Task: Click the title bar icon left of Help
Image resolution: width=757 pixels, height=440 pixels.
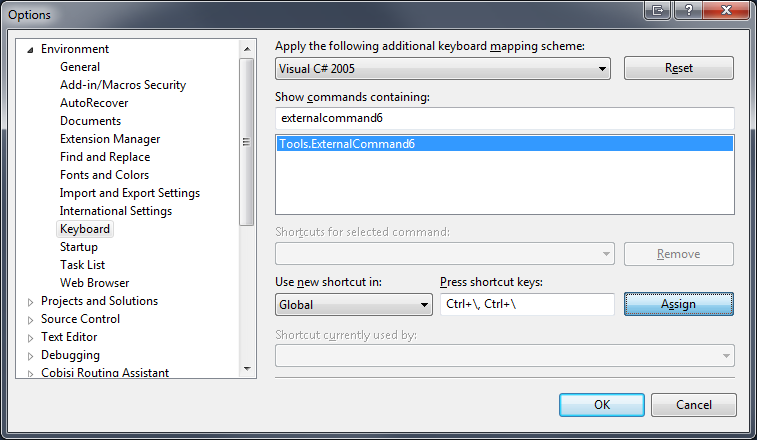Action: point(658,10)
